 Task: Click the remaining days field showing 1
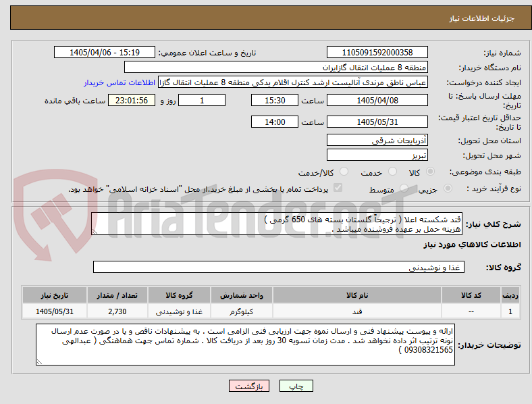tap(202, 100)
